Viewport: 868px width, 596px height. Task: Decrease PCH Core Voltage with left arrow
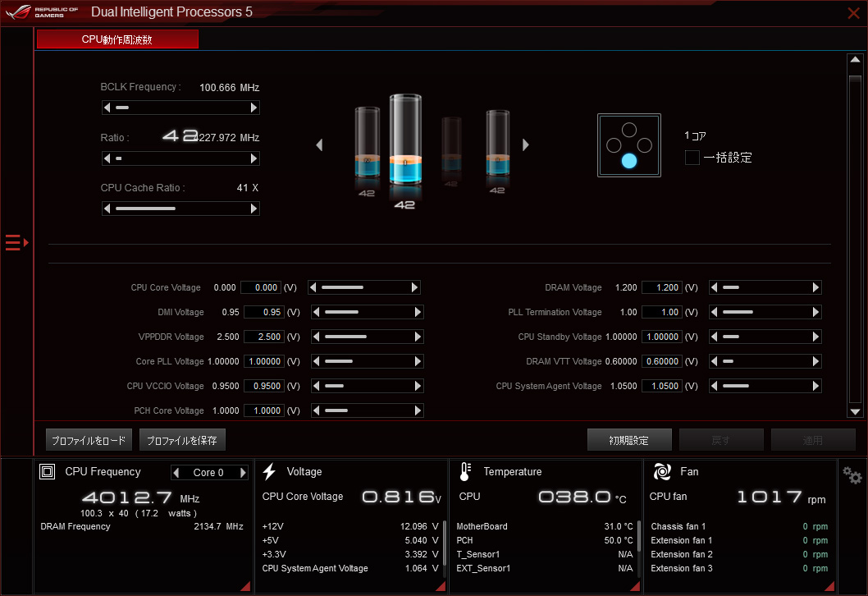coord(316,410)
